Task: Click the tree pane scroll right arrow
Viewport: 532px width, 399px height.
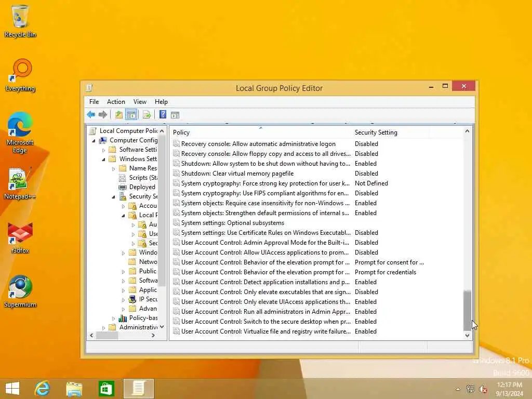Action: [x=153, y=335]
